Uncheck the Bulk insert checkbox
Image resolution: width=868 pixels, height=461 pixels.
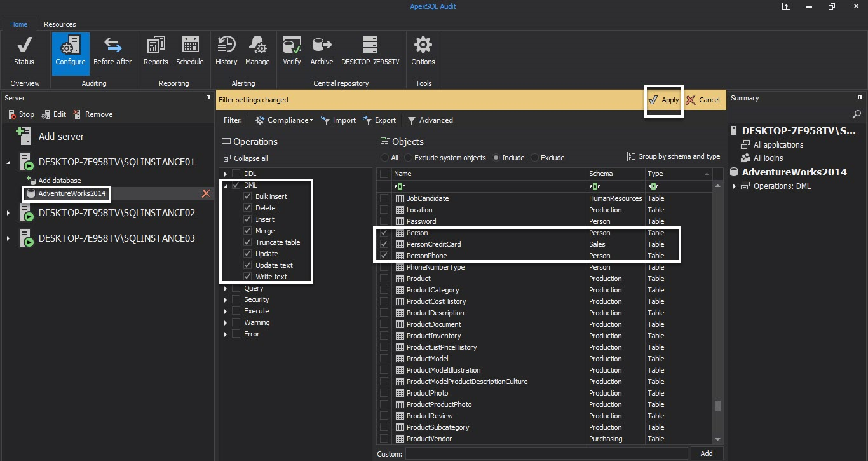[248, 196]
